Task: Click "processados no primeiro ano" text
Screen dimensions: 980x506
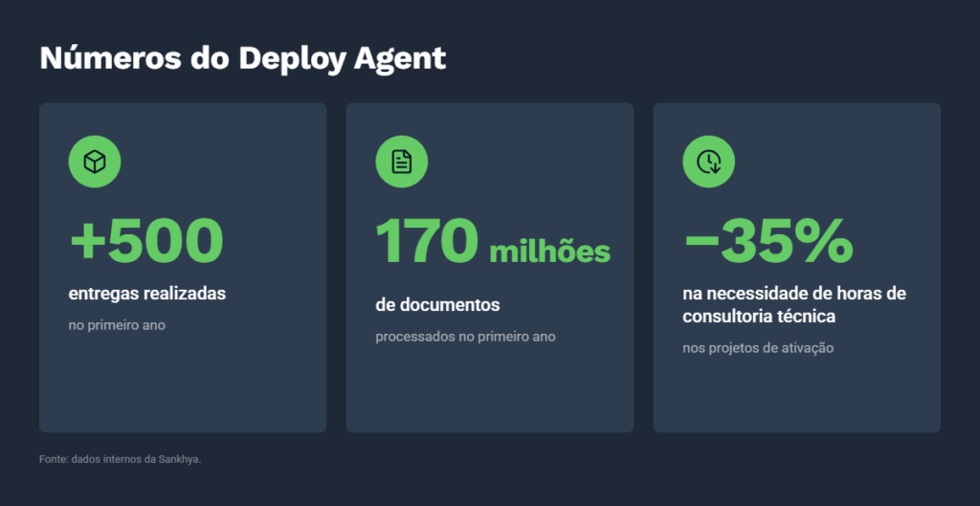Action: [x=465, y=337]
